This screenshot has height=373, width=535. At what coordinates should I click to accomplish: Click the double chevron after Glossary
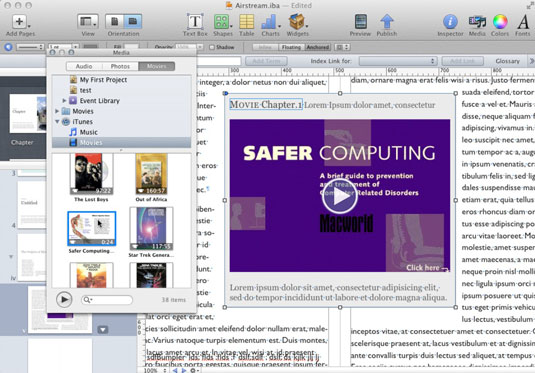pos(531,61)
